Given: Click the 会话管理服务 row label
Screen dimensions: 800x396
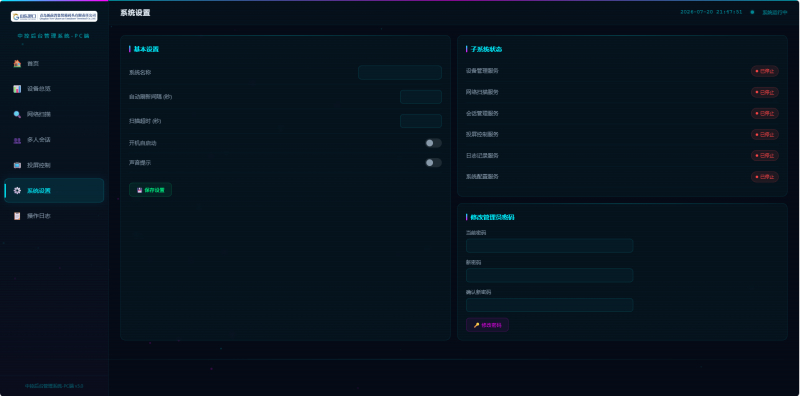Looking at the screenshot, I should 482,113.
